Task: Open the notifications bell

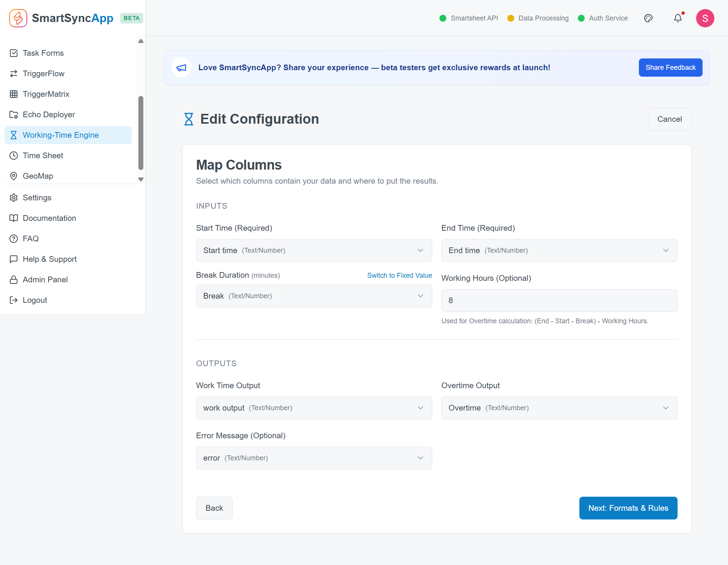Action: [678, 18]
